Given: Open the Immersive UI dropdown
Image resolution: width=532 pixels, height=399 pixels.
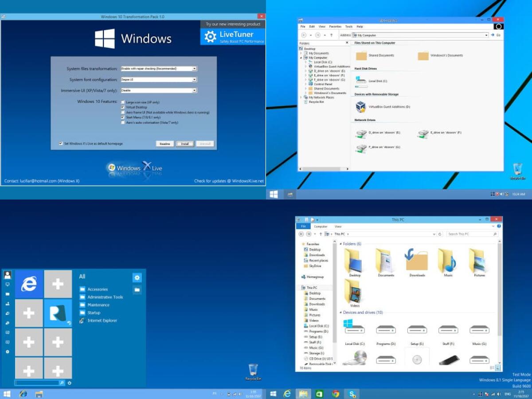Looking at the screenshot, I should (194, 90).
